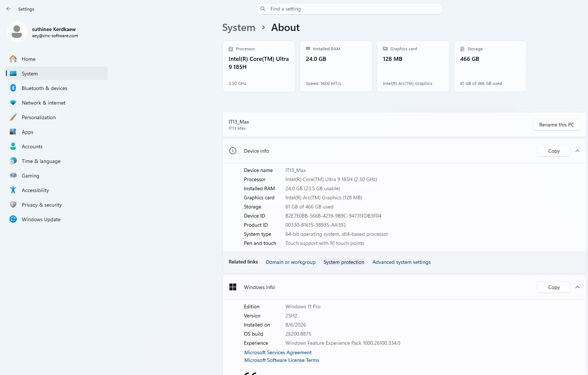Click the Processor chip icon on card
Viewport: 588px width, 375px height.
231,49
